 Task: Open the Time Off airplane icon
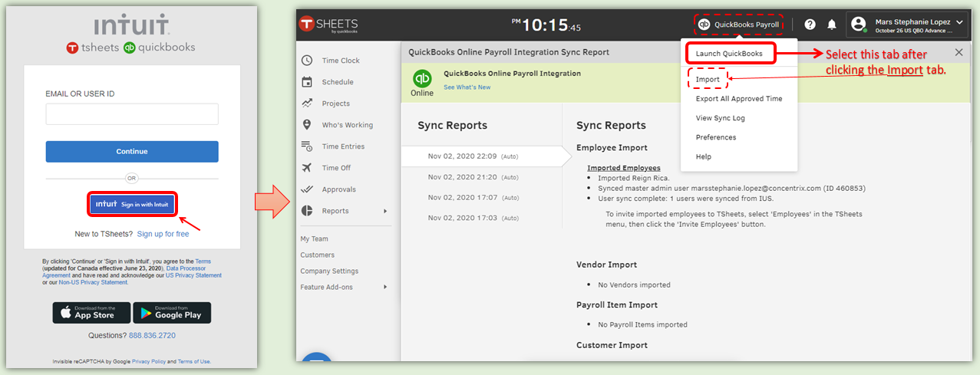pyautogui.click(x=307, y=168)
